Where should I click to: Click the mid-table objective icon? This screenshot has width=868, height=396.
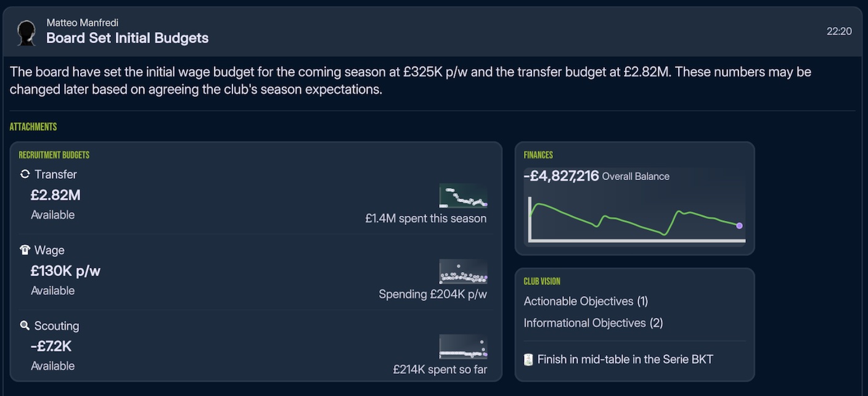(528, 360)
